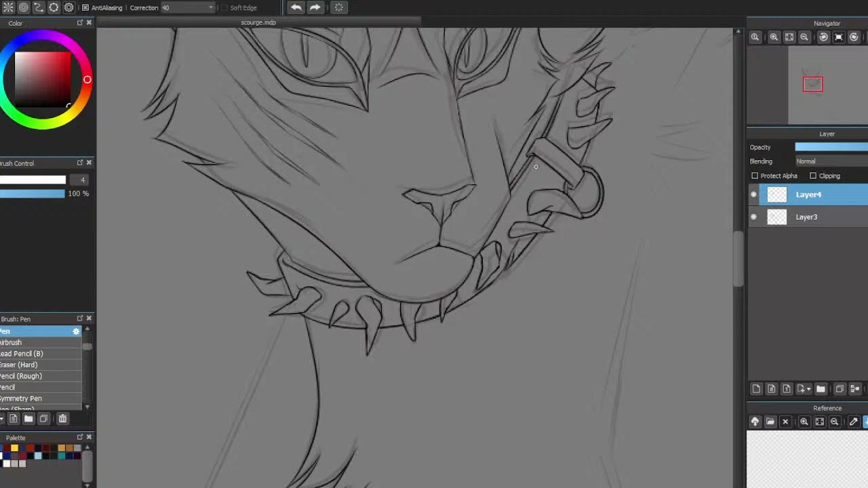Viewport: 868px width, 488px height.
Task: Enable Protect Alpha checkbox
Action: (755, 176)
